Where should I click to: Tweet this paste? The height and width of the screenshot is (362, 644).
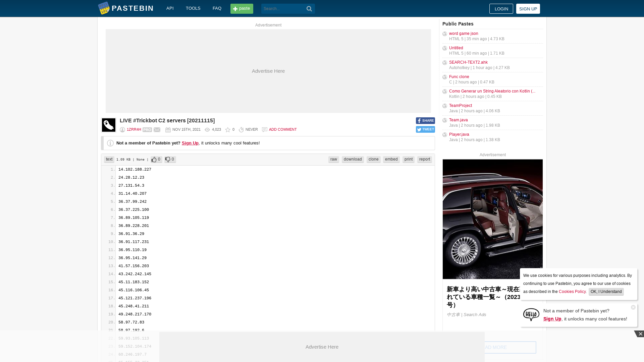[425, 129]
